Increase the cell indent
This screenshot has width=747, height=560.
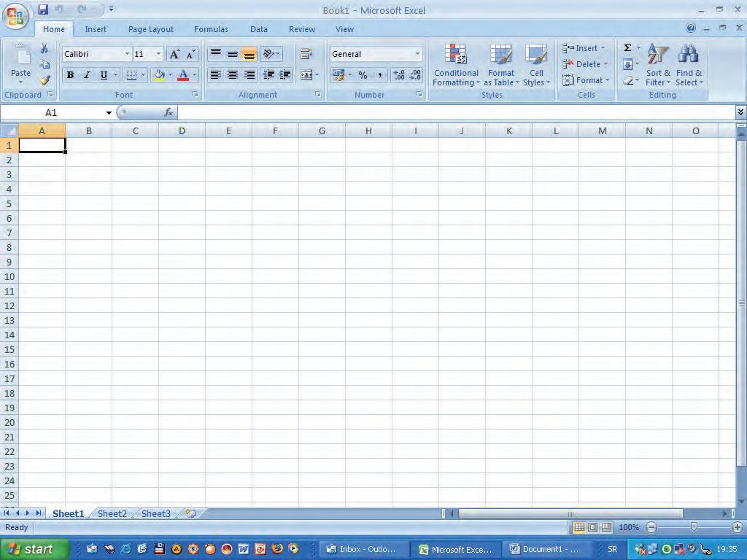coord(285,75)
